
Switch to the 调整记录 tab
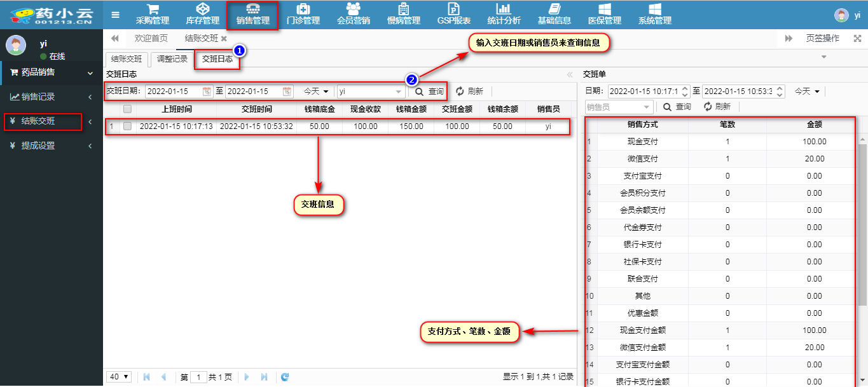click(172, 60)
